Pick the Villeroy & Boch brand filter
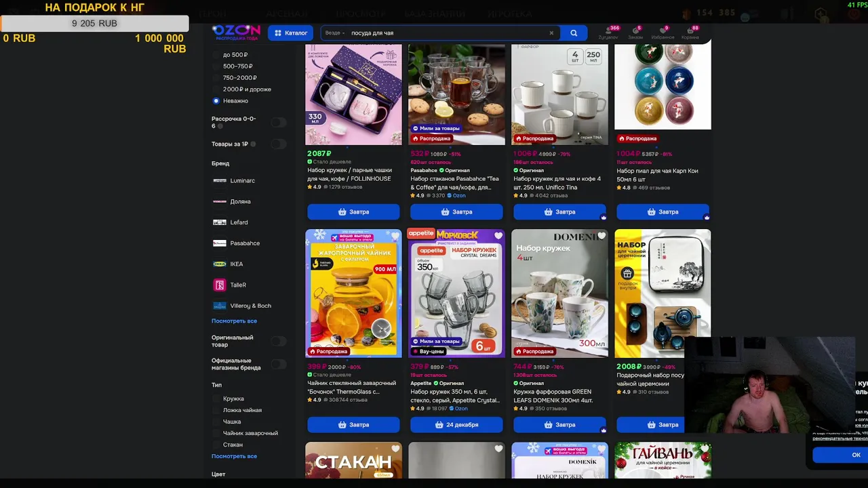 [242, 306]
